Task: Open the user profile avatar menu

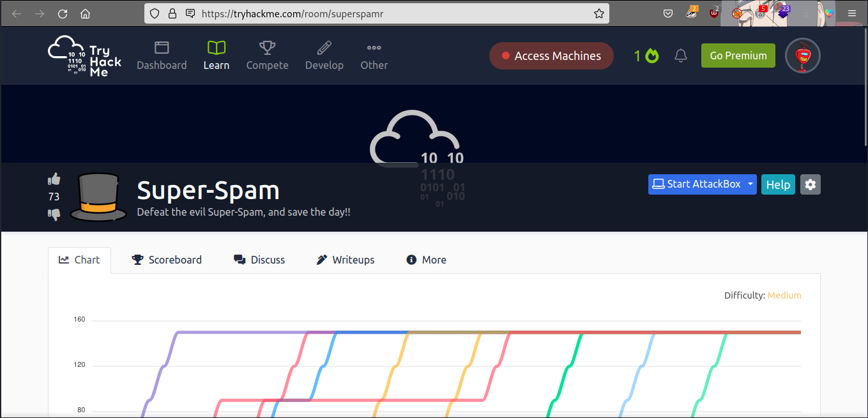Action: click(x=803, y=56)
